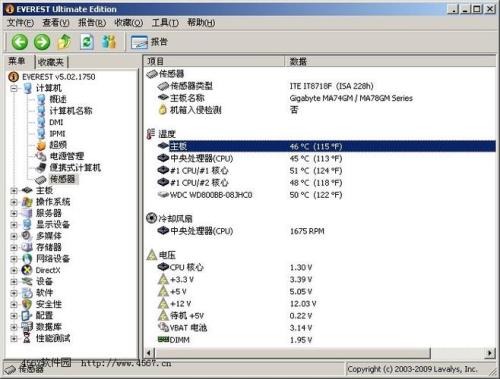Open the user management people icon in the toolbar

[109, 42]
